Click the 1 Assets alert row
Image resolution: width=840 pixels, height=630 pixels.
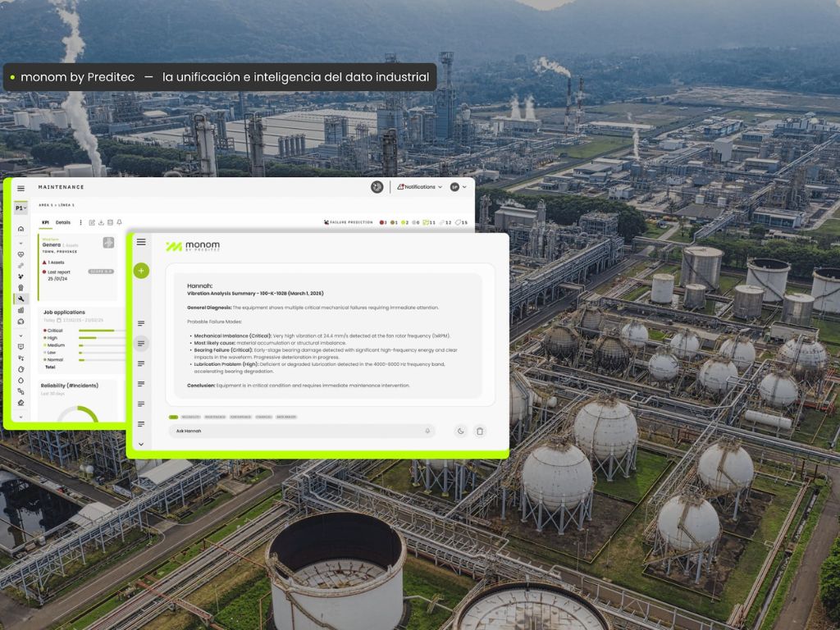(x=53, y=262)
